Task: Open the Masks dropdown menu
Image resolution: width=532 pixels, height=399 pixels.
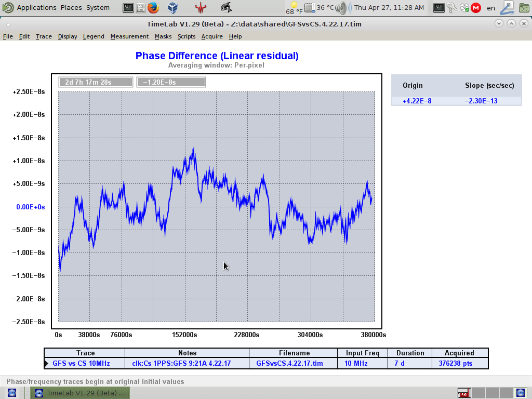Action: click(163, 36)
